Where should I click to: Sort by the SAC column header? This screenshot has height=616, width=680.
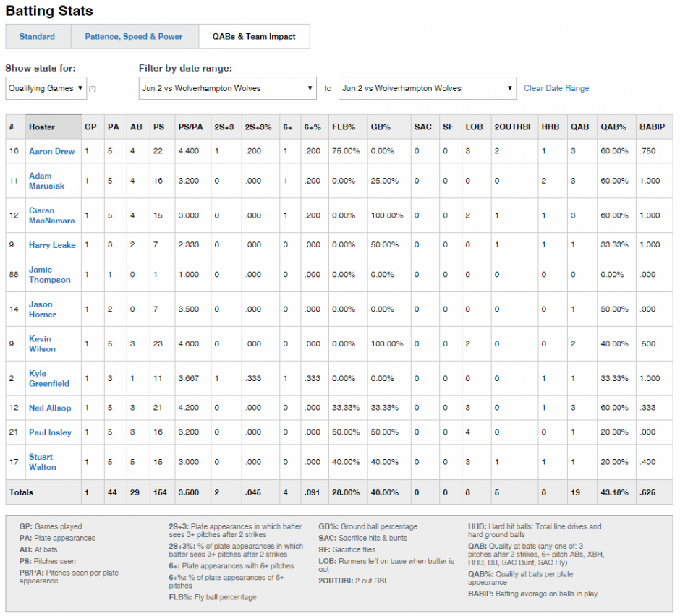pyautogui.click(x=425, y=127)
